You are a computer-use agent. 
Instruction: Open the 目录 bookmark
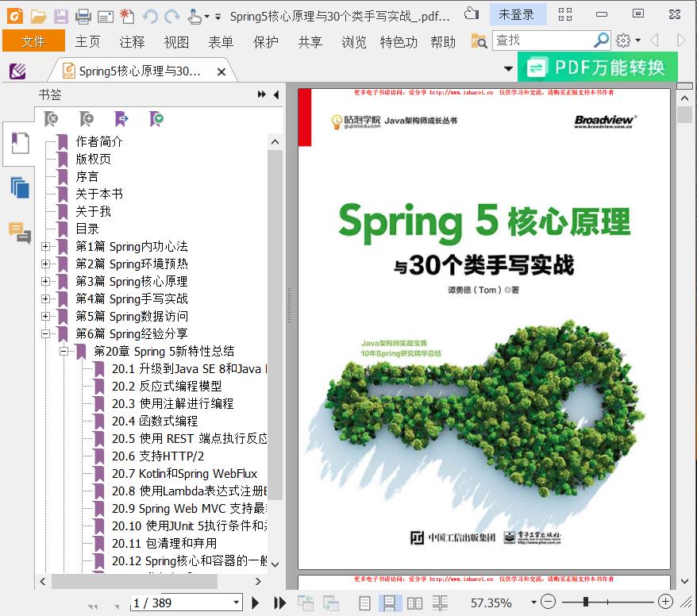[x=87, y=229]
